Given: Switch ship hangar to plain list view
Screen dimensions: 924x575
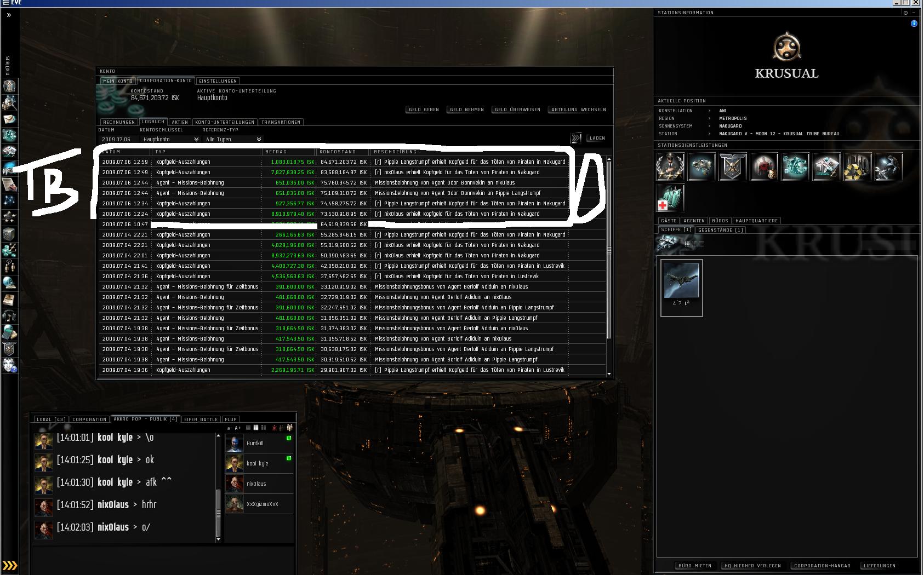Looking at the screenshot, I should click(x=701, y=244).
